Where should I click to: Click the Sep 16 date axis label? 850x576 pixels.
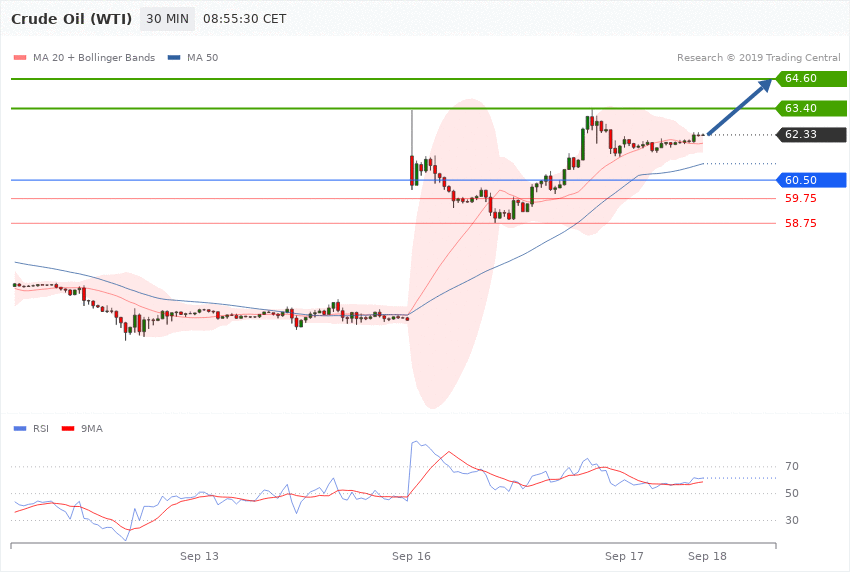click(411, 556)
